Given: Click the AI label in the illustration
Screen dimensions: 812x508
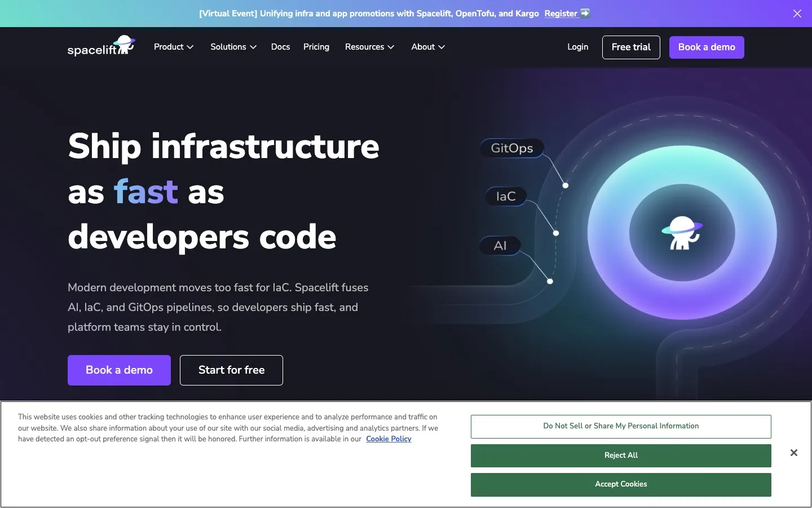Looking at the screenshot, I should pos(500,246).
